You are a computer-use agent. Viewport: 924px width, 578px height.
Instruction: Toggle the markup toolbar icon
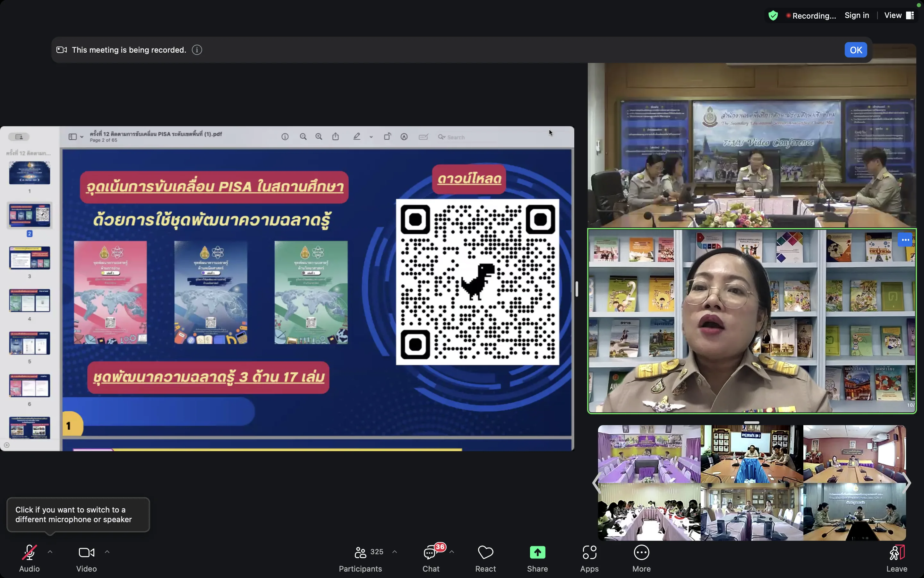pos(404,137)
